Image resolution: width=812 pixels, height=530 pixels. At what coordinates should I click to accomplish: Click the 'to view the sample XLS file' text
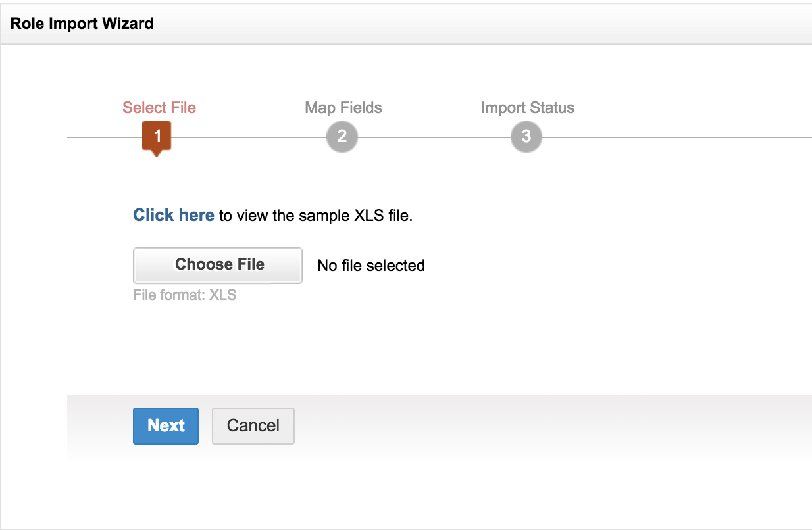pyautogui.click(x=315, y=216)
